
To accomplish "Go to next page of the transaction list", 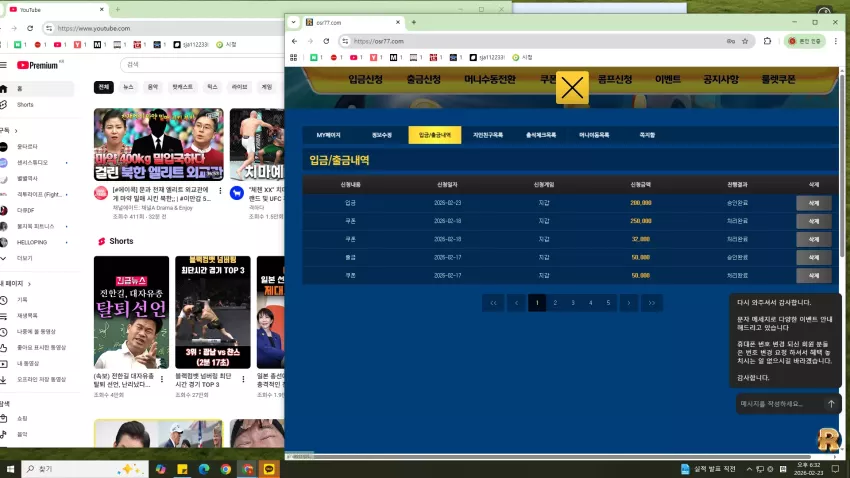I will (629, 303).
